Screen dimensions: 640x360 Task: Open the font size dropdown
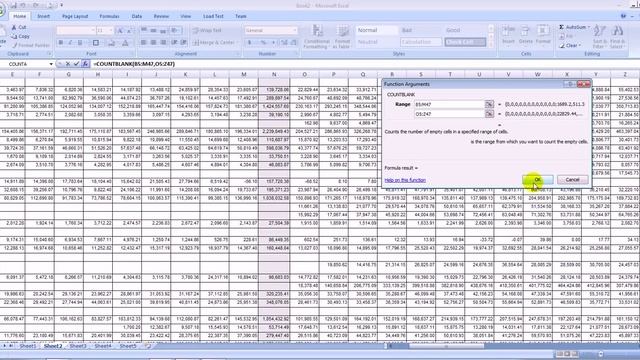click(111, 31)
